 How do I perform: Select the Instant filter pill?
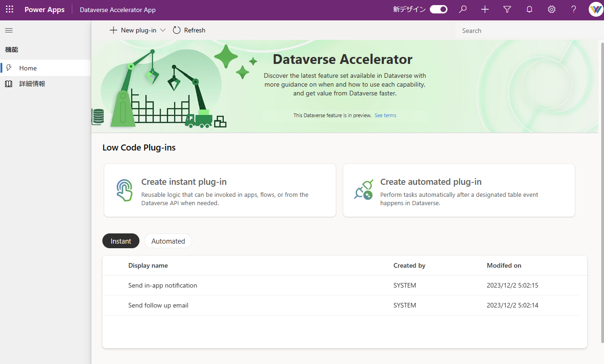(x=120, y=241)
